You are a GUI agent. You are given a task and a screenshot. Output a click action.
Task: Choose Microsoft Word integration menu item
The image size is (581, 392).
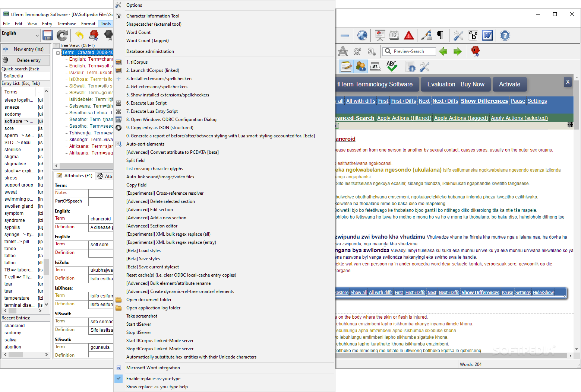click(224, 368)
